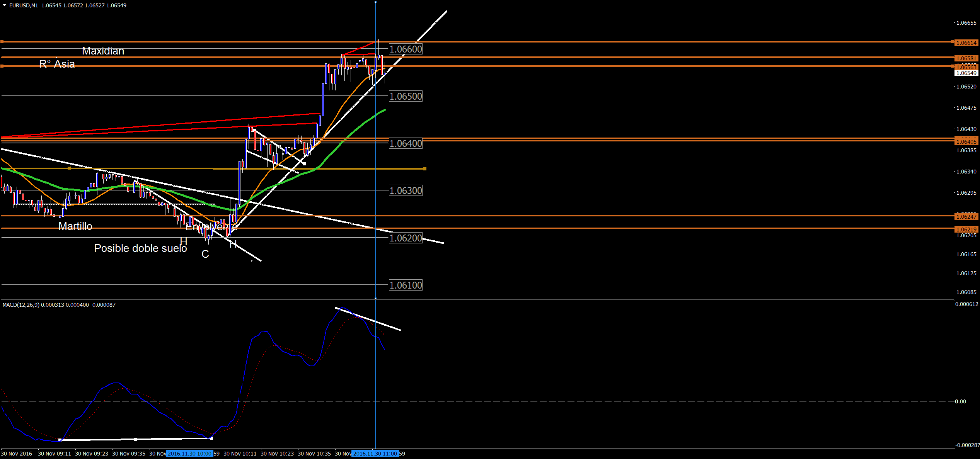Click the Posible doble suelo text
980x459 pixels.
click(140, 248)
